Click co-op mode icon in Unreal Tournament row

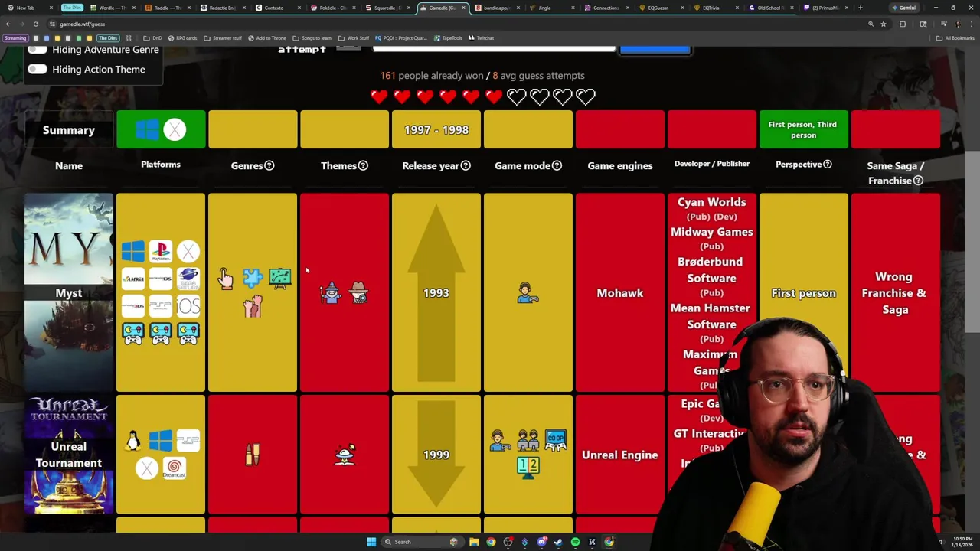556,441
